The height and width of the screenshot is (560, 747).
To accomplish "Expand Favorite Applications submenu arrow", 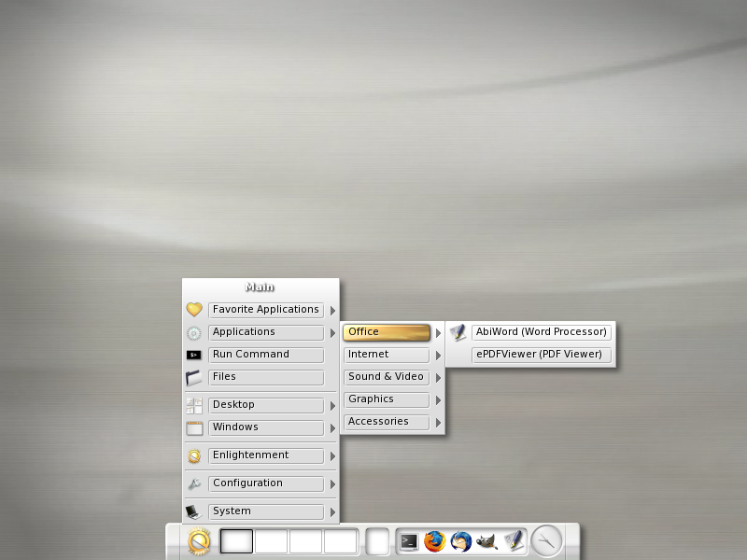I will click(x=332, y=311).
